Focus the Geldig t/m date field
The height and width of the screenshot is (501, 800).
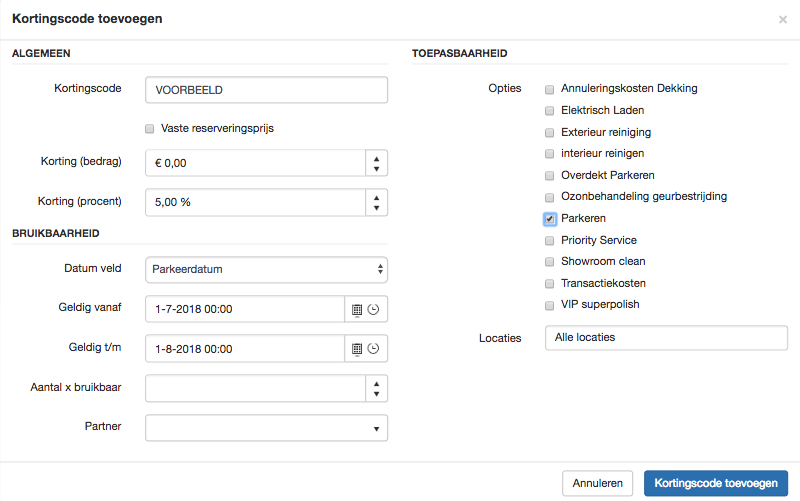tap(245, 349)
